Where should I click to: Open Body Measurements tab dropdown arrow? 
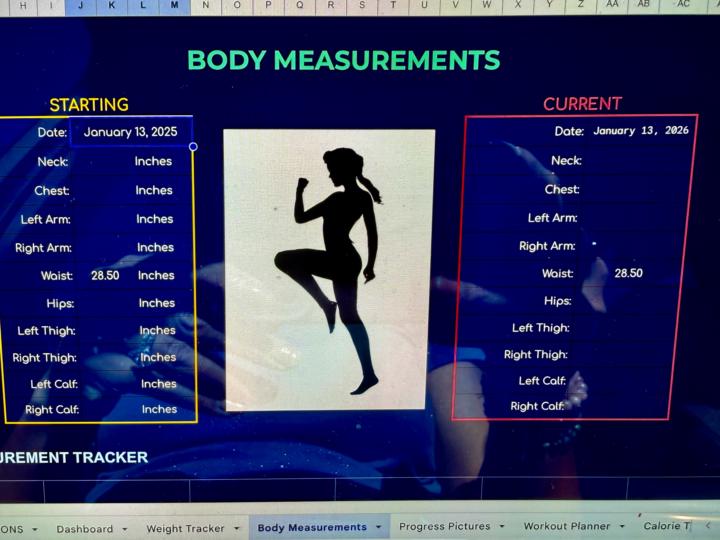coord(378,527)
